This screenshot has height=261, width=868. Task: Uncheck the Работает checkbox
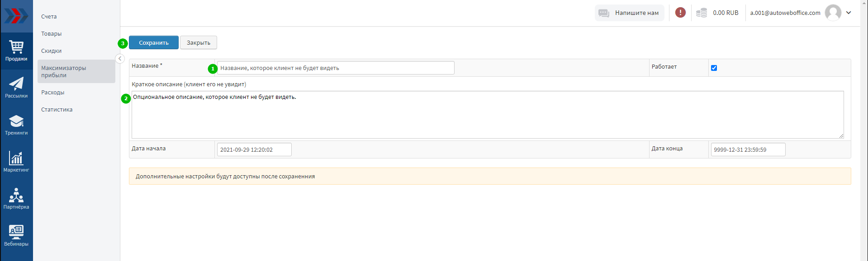(714, 68)
